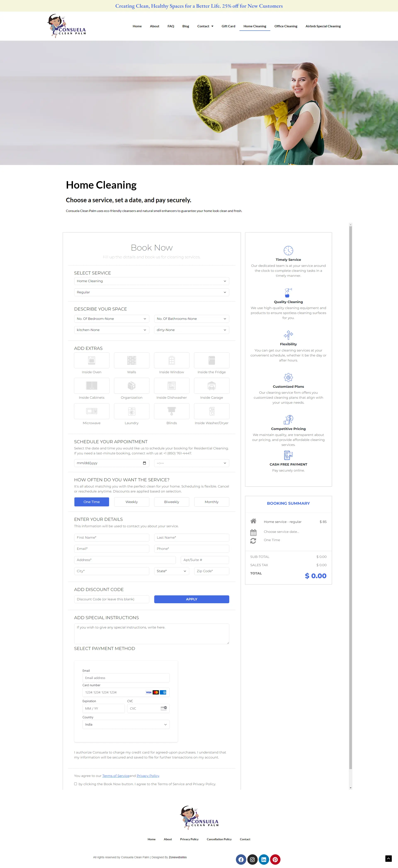Open the Office Cleaning menu item
This screenshot has height=868, width=398.
pos(286,26)
